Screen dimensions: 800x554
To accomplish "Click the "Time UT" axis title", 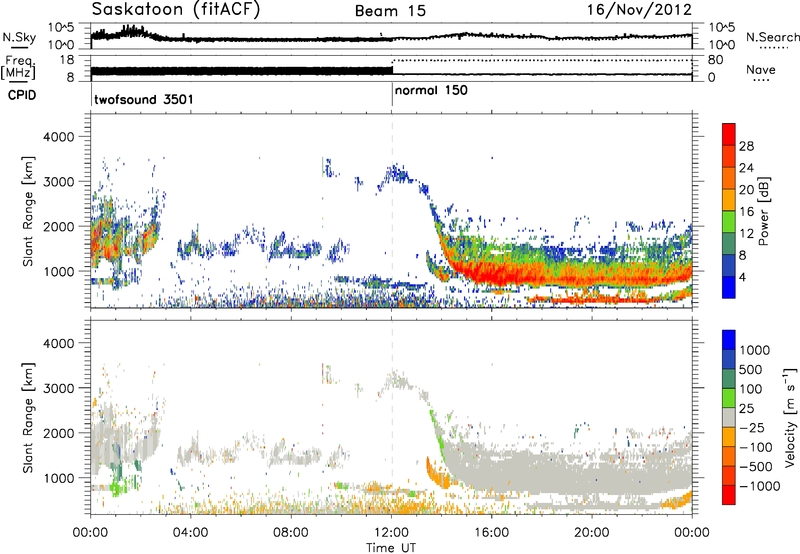I will (391, 548).
